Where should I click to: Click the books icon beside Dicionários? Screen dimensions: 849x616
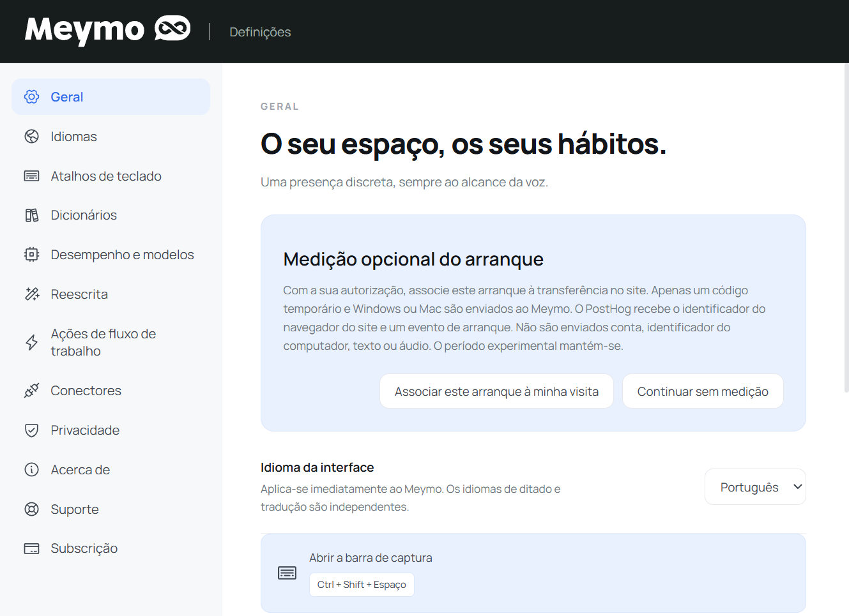click(x=31, y=215)
